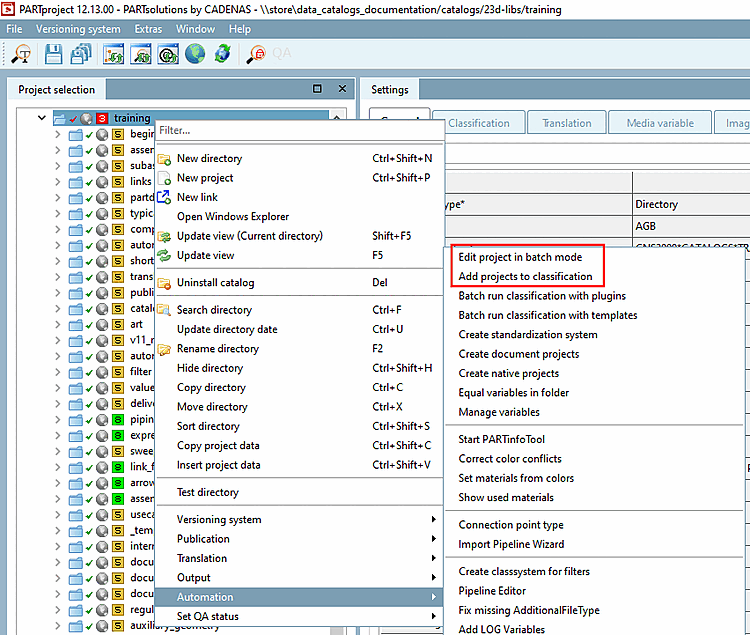Switch to the Translation tab
This screenshot has height=635, width=750.
point(567,123)
